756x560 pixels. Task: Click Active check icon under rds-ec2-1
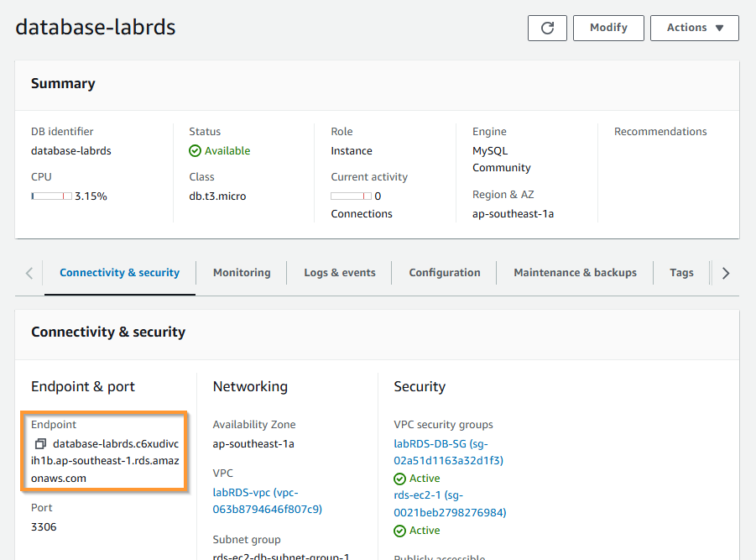coord(400,531)
